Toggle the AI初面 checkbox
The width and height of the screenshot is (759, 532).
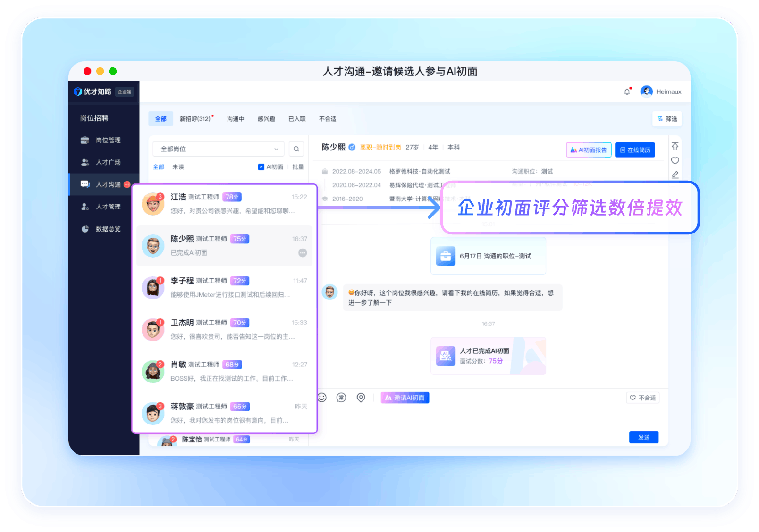tap(261, 167)
